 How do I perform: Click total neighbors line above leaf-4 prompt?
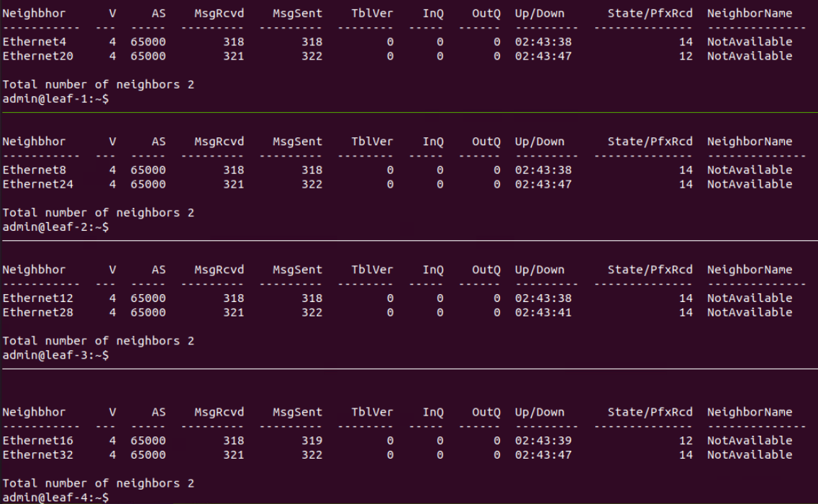(99, 483)
